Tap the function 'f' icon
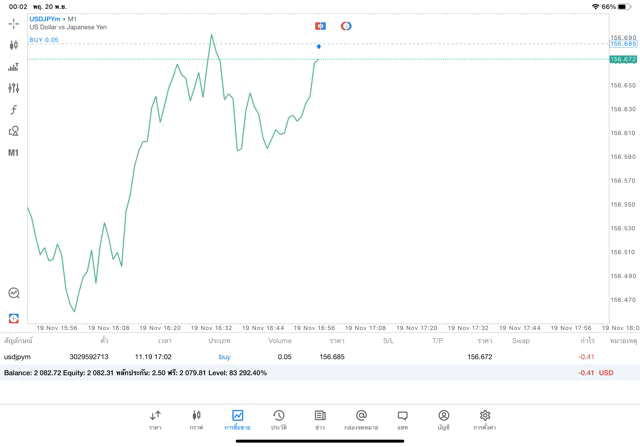640x447 pixels. pyautogui.click(x=13, y=110)
